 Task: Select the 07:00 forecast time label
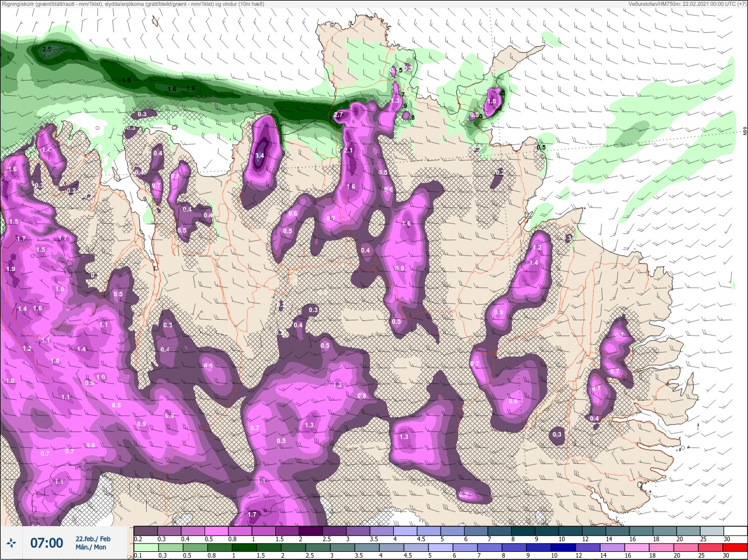[47, 544]
